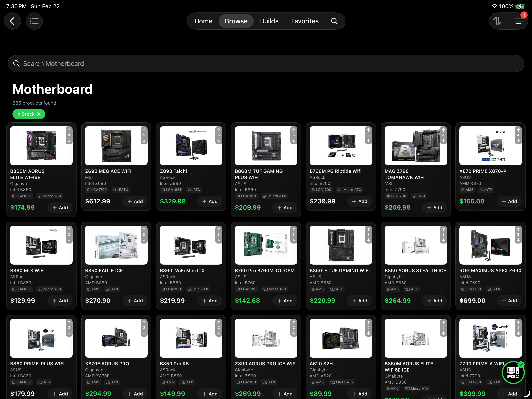View ROG MAXIMUS APEX Z690 image

pos(491,245)
